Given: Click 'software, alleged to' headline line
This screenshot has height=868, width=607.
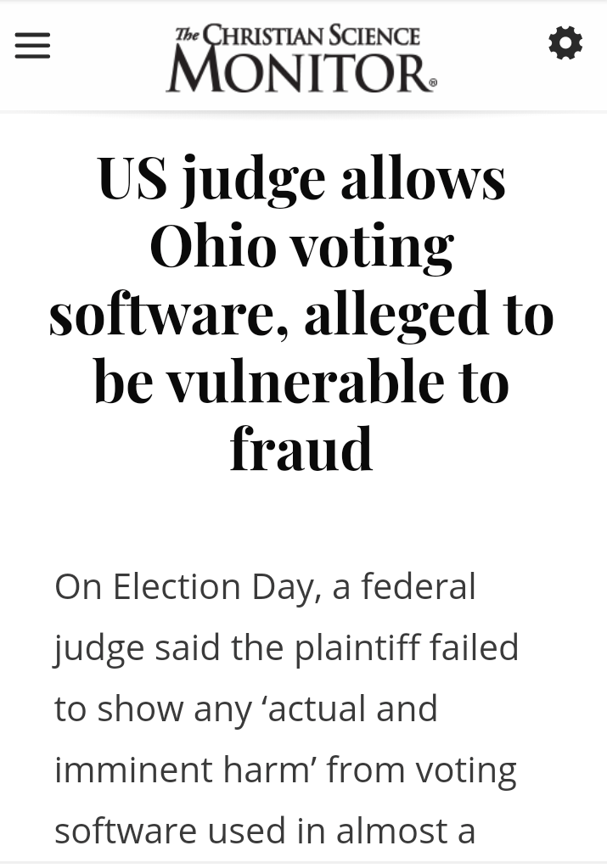Looking at the screenshot, I should 301,313.
